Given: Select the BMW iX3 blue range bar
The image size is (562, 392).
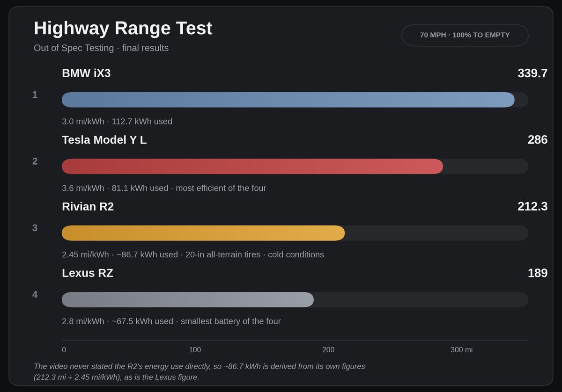Looking at the screenshot, I should [288, 100].
